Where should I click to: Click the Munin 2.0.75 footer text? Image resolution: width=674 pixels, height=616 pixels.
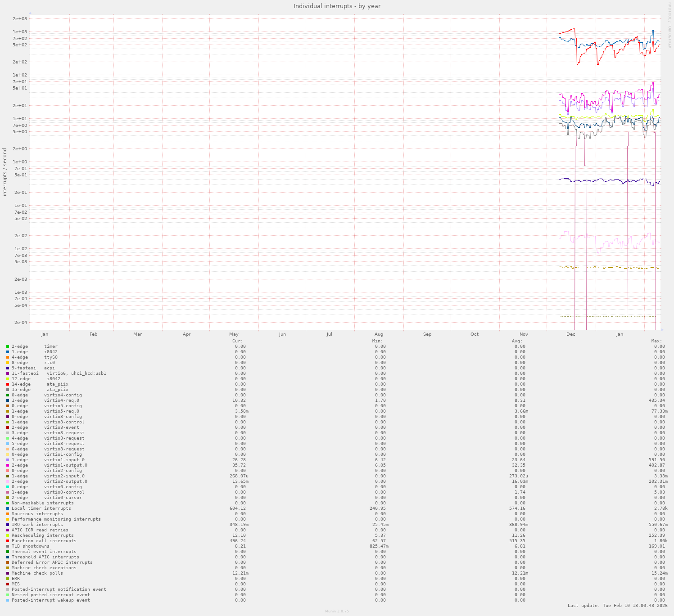click(337, 611)
